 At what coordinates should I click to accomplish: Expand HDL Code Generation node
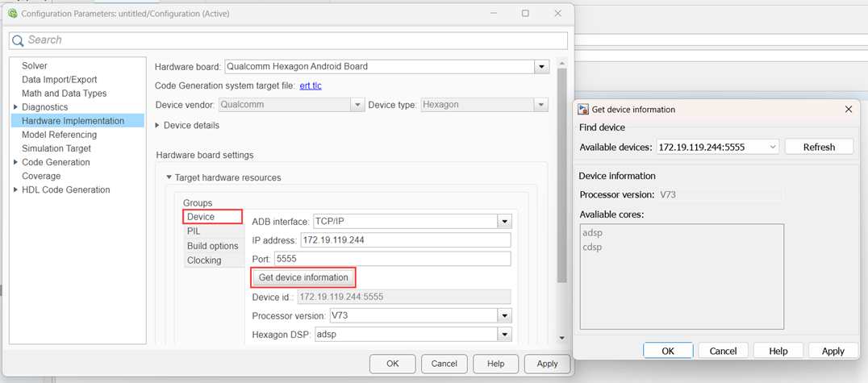pos(15,190)
